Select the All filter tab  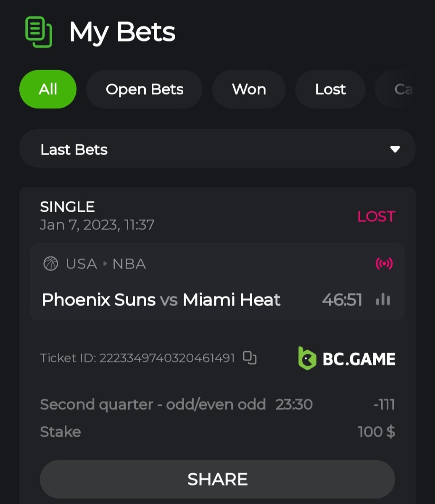pyautogui.click(x=48, y=89)
